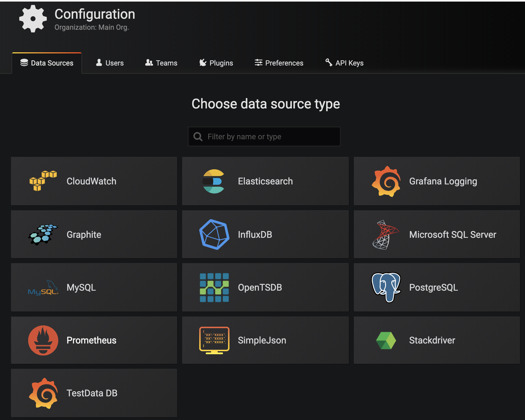Click the SimpleJson monitor icon
The width and height of the screenshot is (525, 420).
[x=214, y=340]
